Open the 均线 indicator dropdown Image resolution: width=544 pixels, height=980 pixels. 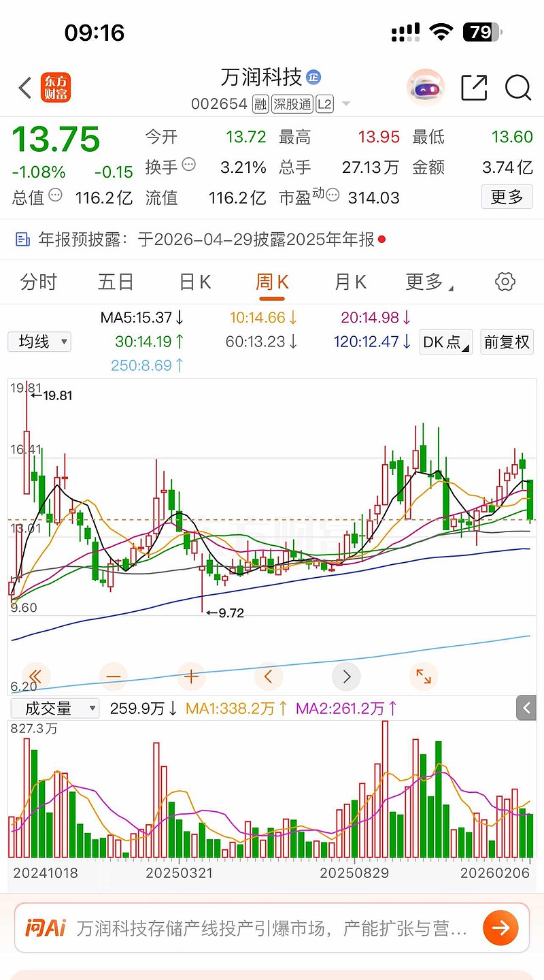39,342
